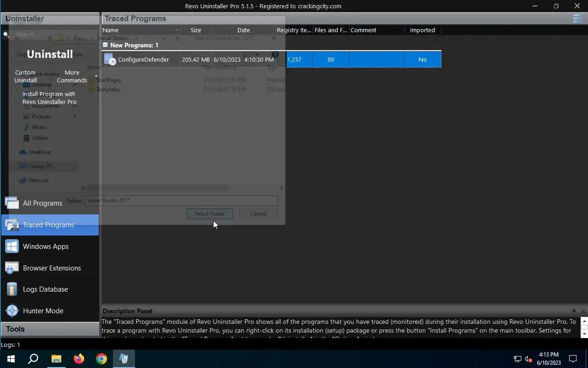
Task: Sort by the Size column header
Action: 196,30
